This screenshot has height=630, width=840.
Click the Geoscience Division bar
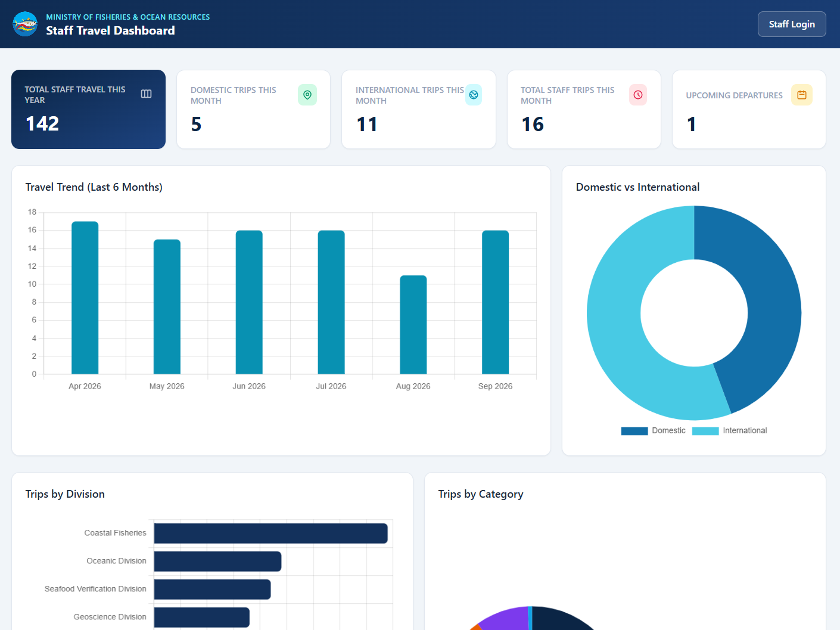[201, 617]
